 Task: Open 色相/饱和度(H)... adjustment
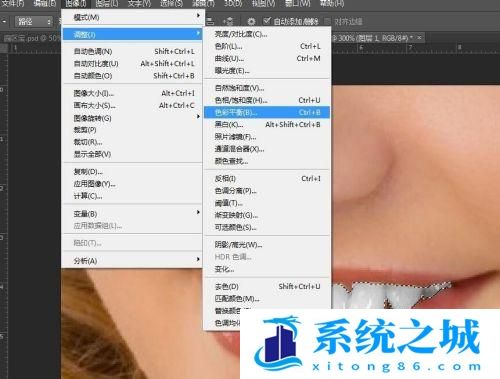(267, 100)
